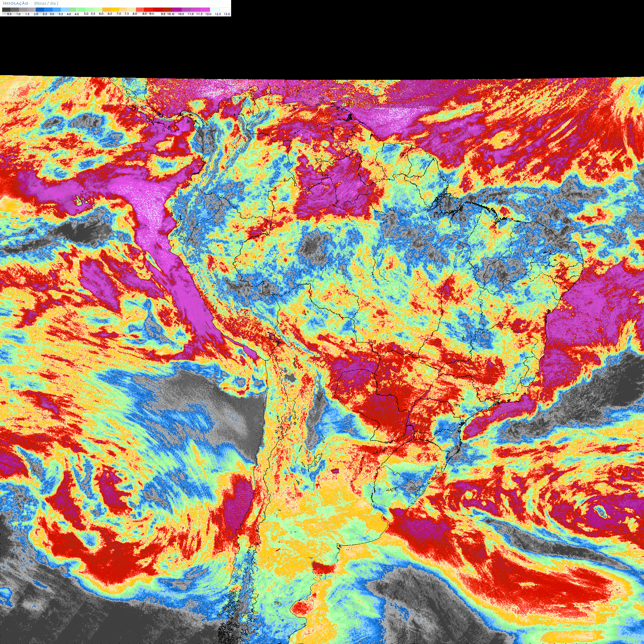Select the darkest gray swatch ending at 0.5
The image size is (644, 644).
(x=6, y=10)
